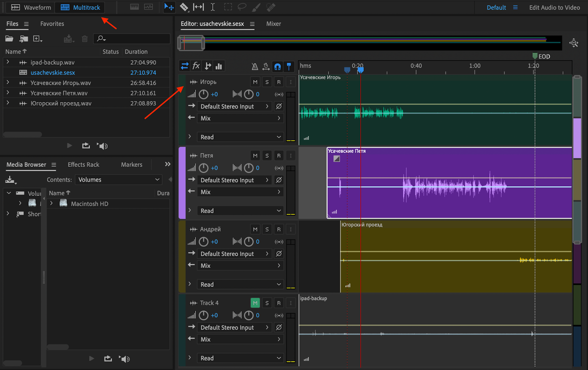Image resolution: width=588 pixels, height=370 pixels.
Task: Select the usachevskie.sesx file in list
Action: point(52,72)
